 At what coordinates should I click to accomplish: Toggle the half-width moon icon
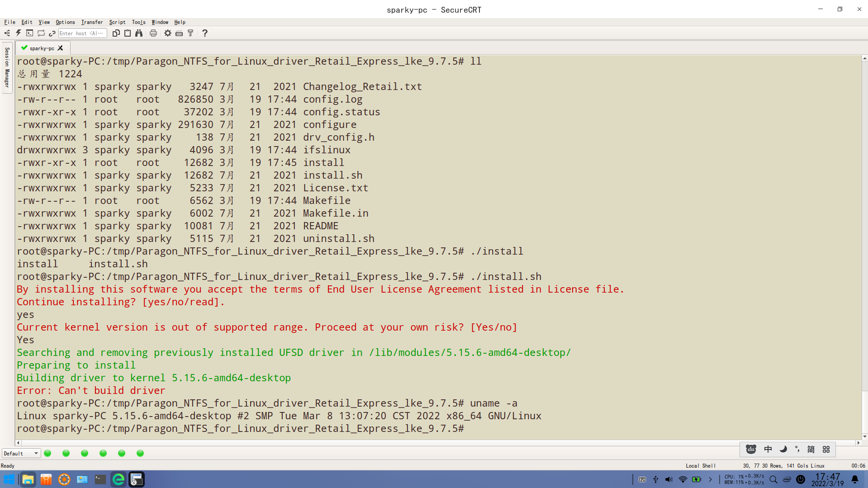[x=783, y=449]
